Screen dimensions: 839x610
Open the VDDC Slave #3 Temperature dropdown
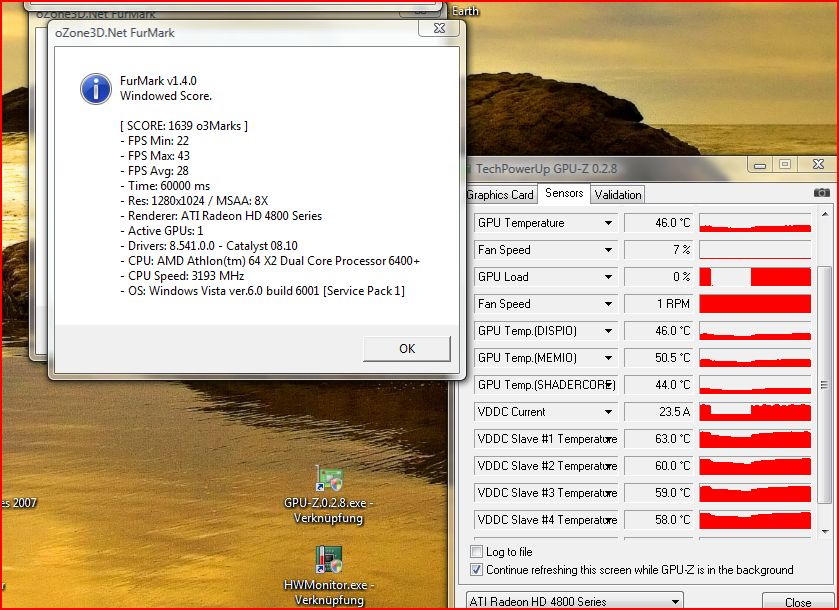point(608,493)
